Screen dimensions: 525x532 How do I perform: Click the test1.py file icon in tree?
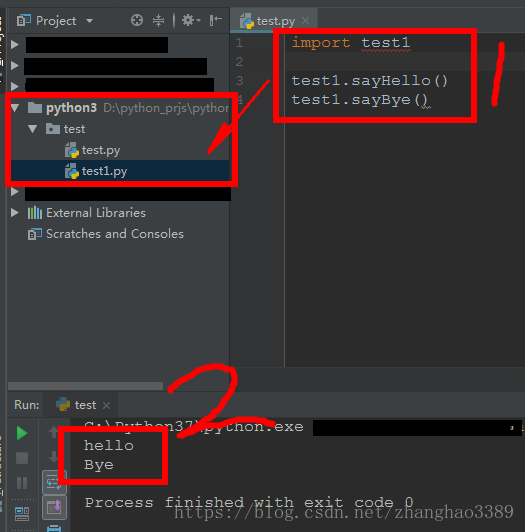[x=72, y=171]
